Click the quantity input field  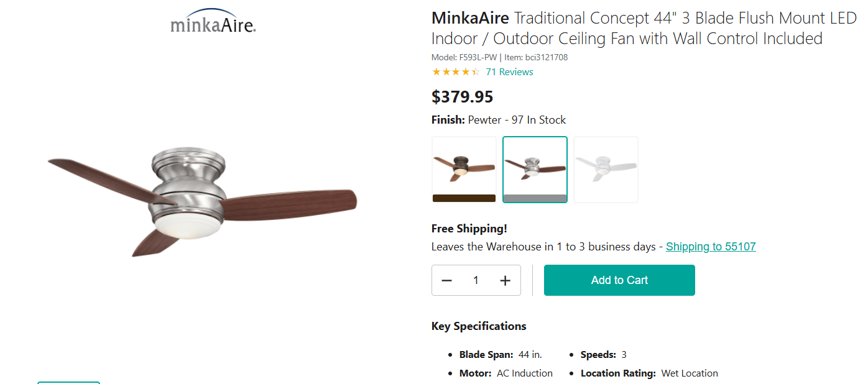pyautogui.click(x=476, y=280)
